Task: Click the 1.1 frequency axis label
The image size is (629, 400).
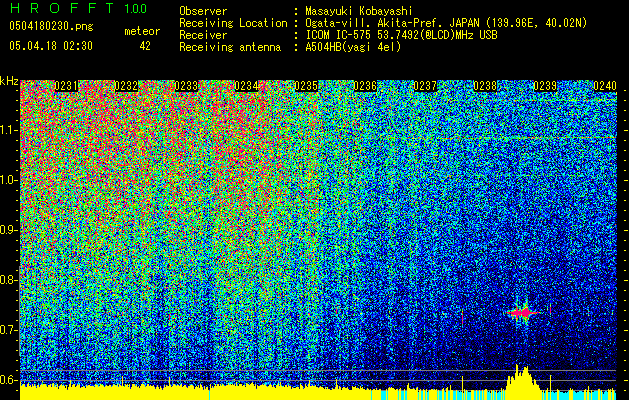Action: (9, 130)
